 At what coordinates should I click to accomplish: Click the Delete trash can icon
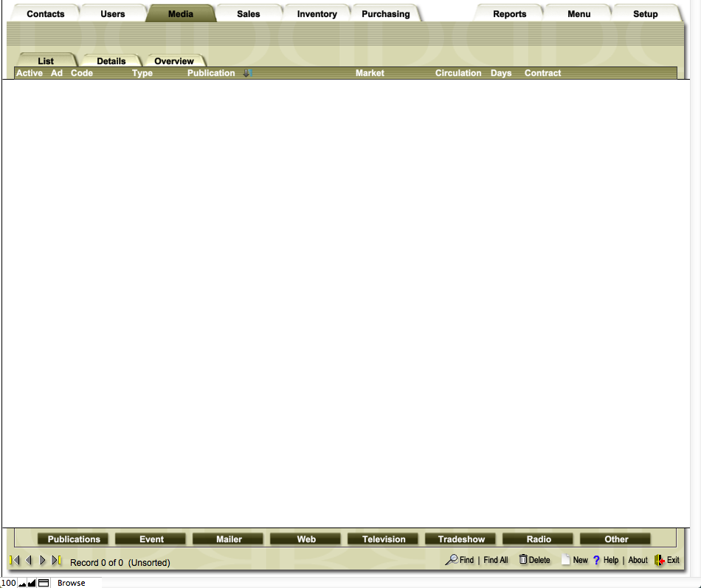(x=523, y=560)
